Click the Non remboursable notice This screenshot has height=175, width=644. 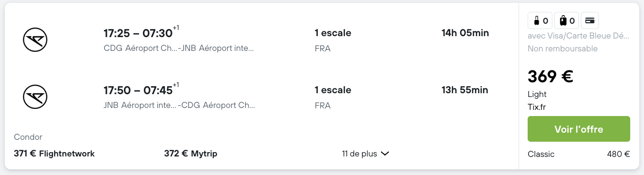pyautogui.click(x=562, y=49)
